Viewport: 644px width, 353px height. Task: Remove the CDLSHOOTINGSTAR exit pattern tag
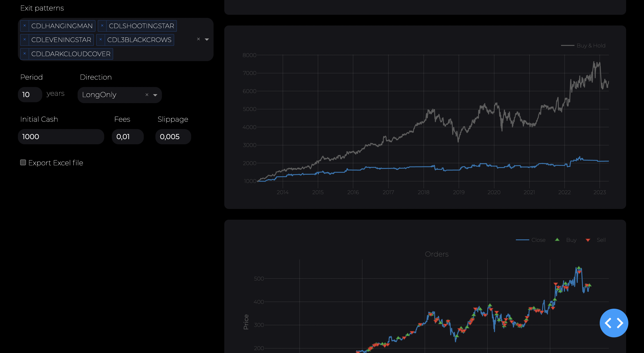[x=102, y=25]
